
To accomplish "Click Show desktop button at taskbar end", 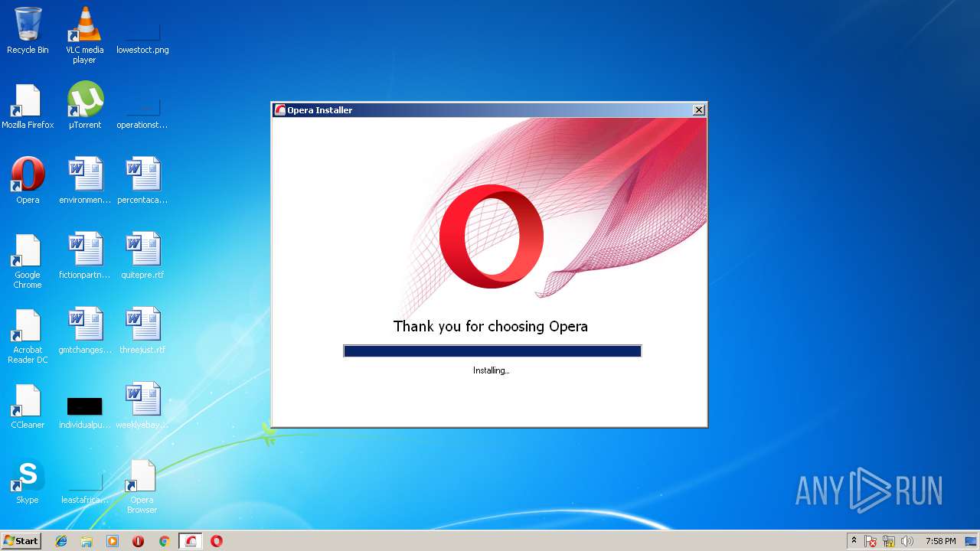I will pos(972,541).
